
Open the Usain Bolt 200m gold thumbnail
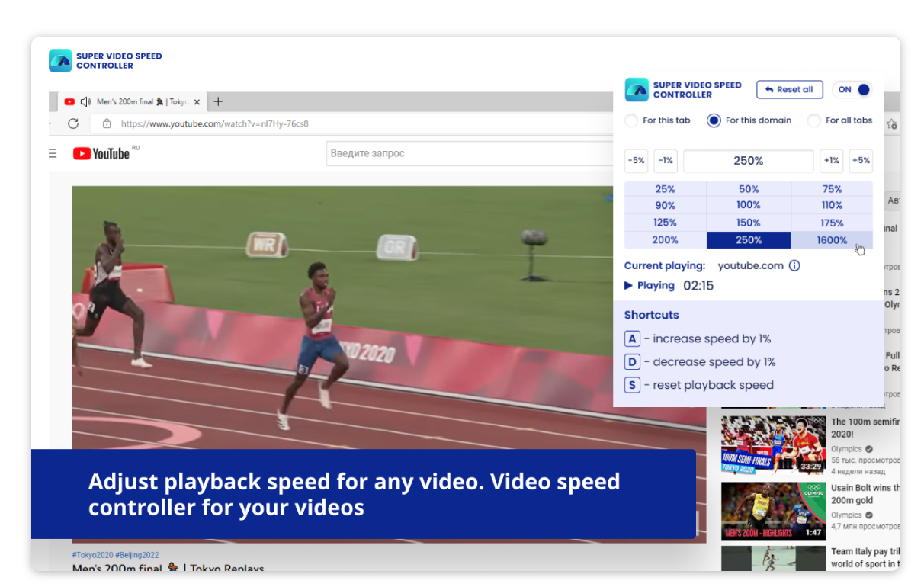(773, 511)
